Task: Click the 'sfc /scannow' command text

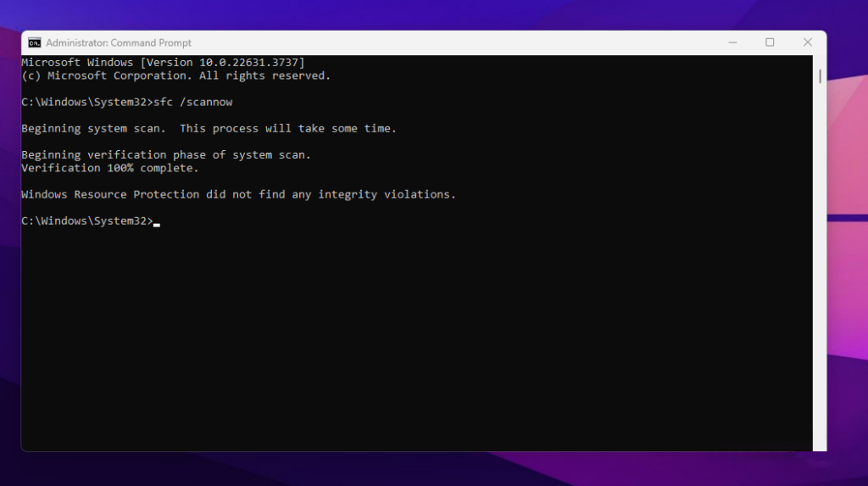Action: [x=192, y=102]
